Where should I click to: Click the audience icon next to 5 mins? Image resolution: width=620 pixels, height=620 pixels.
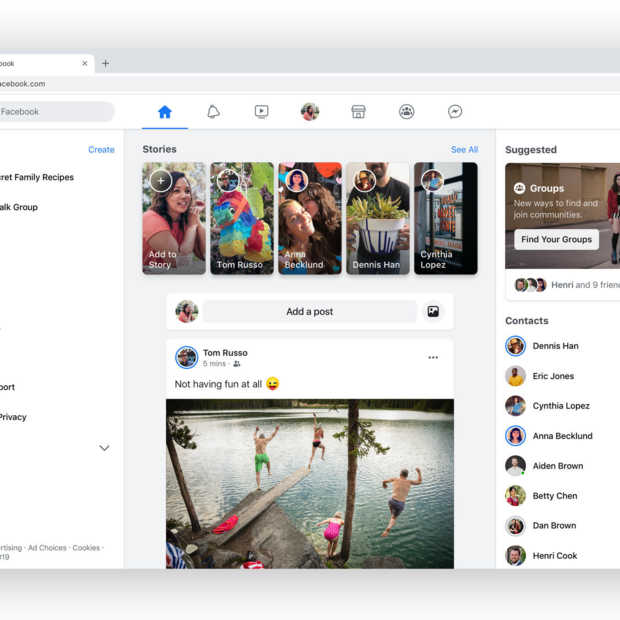(237, 364)
